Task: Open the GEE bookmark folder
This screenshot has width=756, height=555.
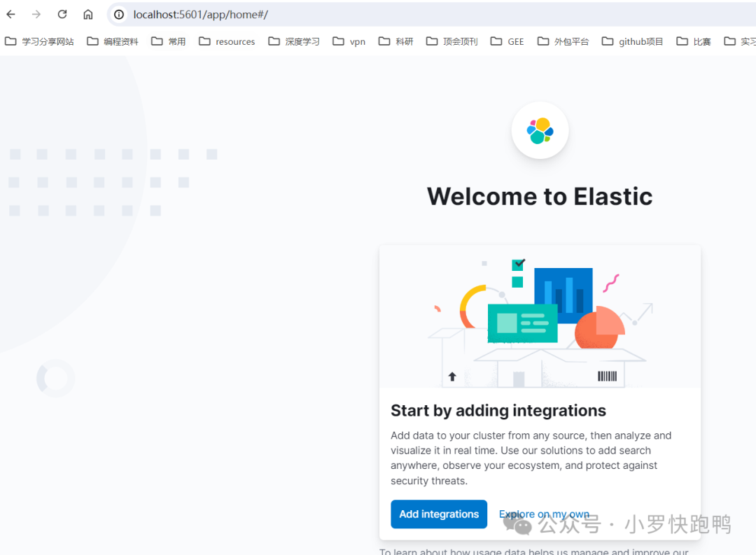Action: point(507,41)
